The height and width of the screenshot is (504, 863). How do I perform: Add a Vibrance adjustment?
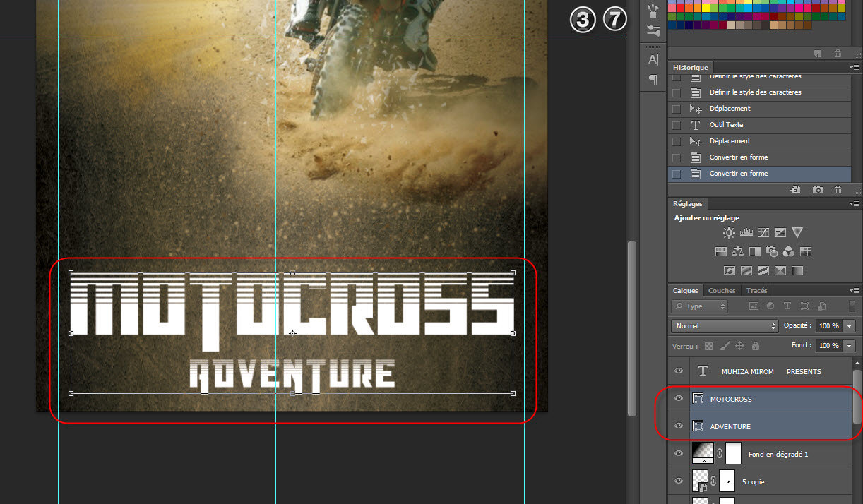[x=797, y=233]
